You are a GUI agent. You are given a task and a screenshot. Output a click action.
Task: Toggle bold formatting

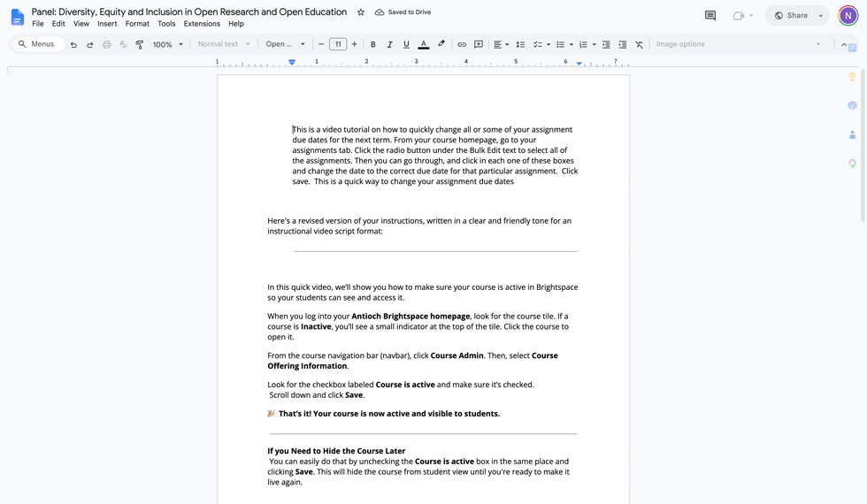coord(372,44)
